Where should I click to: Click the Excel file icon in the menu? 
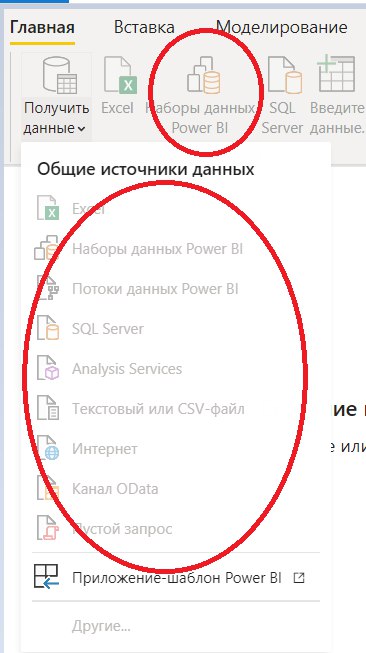pos(47,208)
